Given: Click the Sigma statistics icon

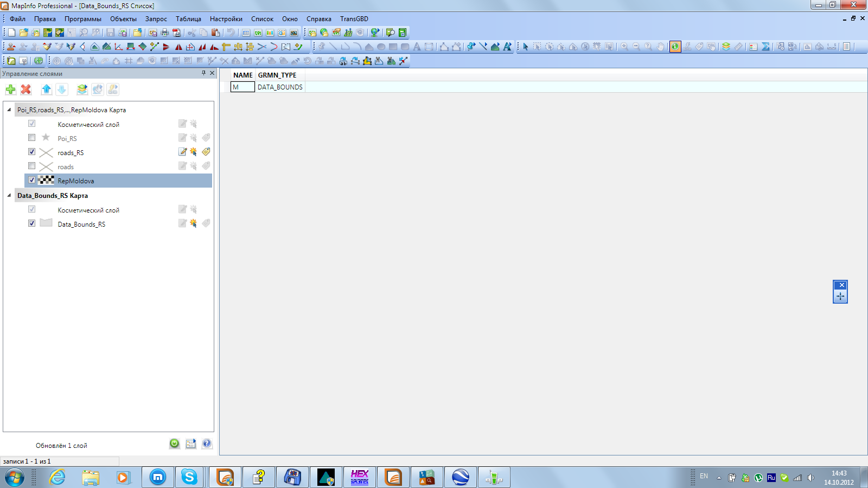Looking at the screenshot, I should point(765,47).
